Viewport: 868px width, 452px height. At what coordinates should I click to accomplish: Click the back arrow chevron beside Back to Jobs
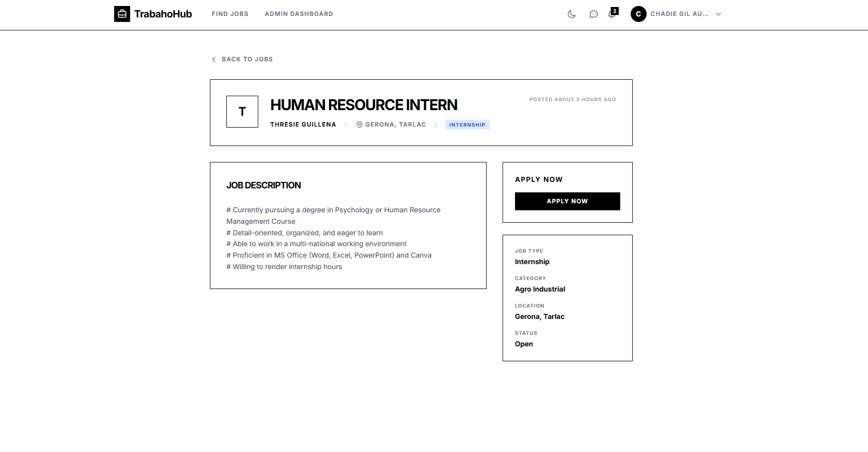pos(213,59)
